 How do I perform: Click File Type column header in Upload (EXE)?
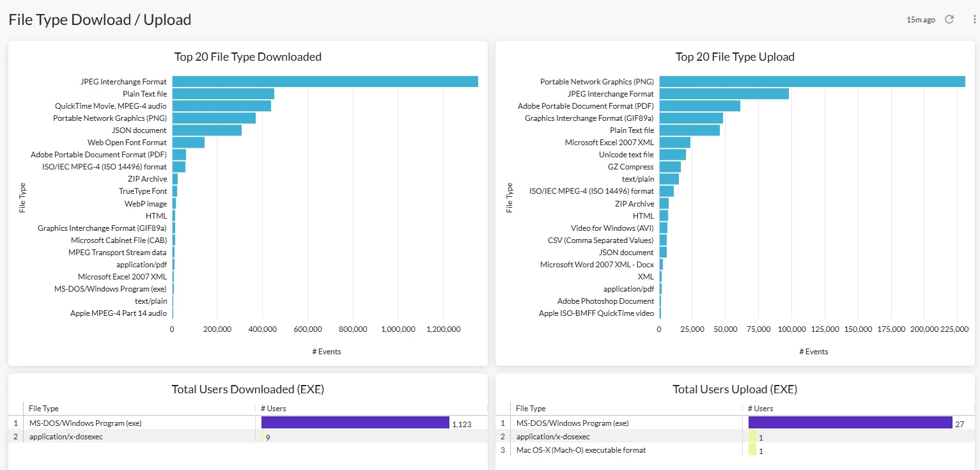(x=531, y=408)
